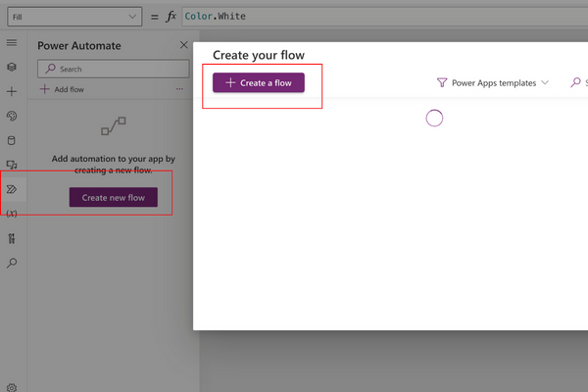Viewport: 588px width, 392px height.
Task: Open the Theme palette icon
Action: click(x=12, y=116)
